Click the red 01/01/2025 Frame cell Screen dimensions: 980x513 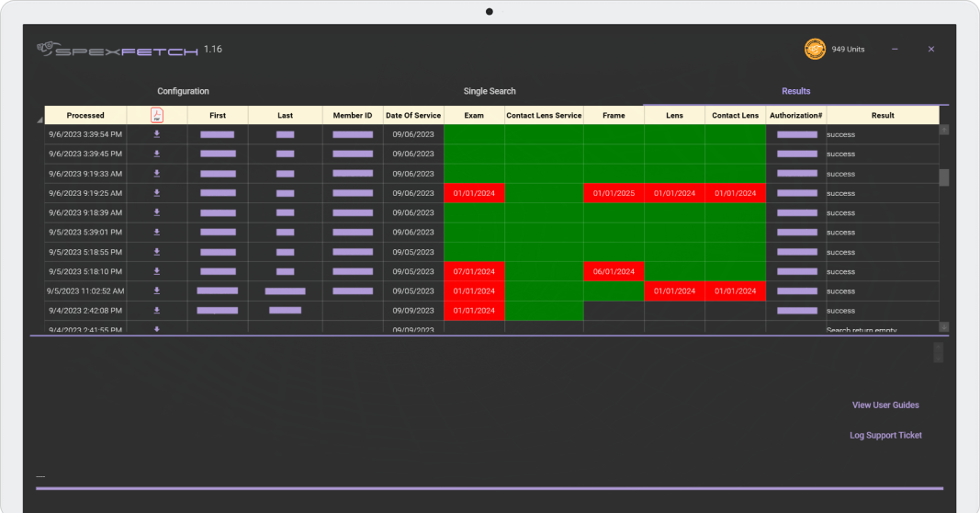[x=614, y=193]
